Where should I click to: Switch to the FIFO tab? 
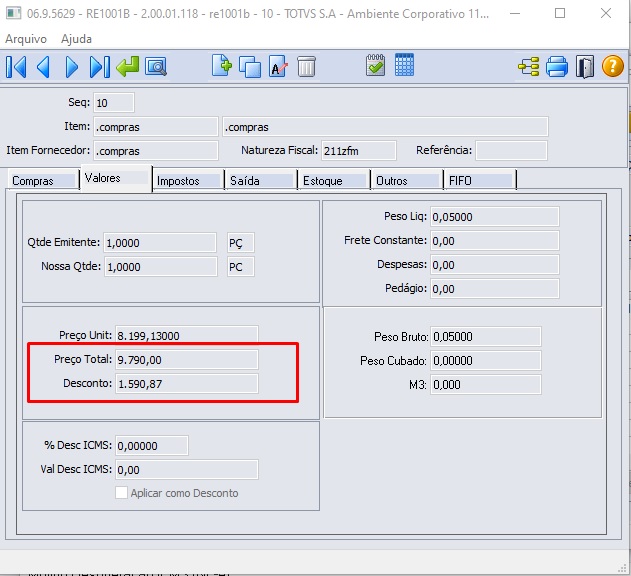click(480, 181)
